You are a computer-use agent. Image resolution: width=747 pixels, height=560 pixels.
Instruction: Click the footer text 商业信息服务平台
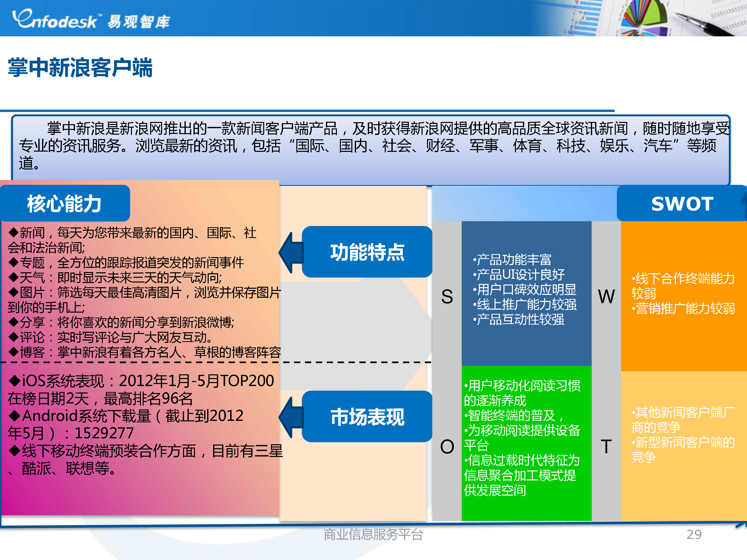pos(373,534)
